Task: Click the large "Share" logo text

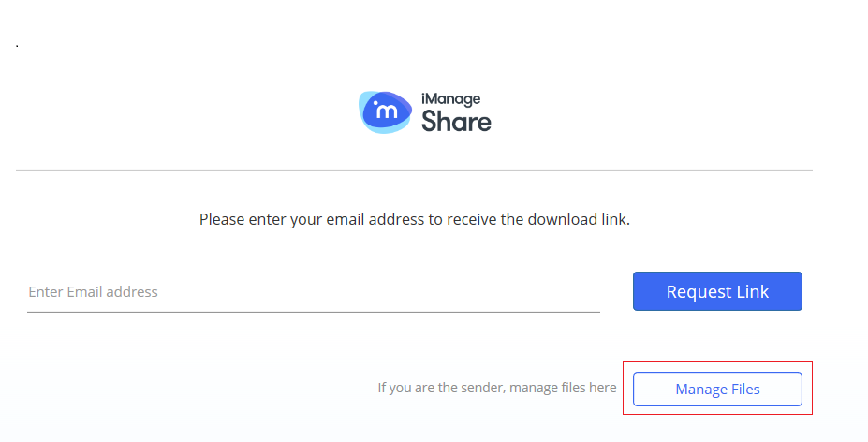Action: [456, 121]
